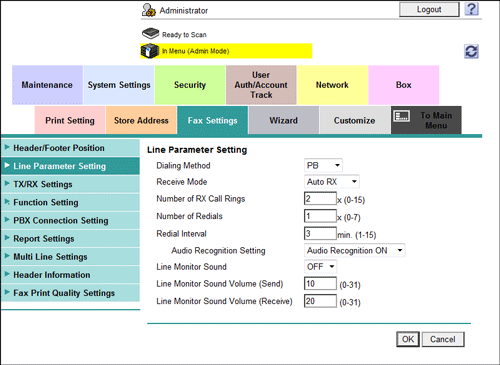Return via To Main Menu button

tap(426, 120)
